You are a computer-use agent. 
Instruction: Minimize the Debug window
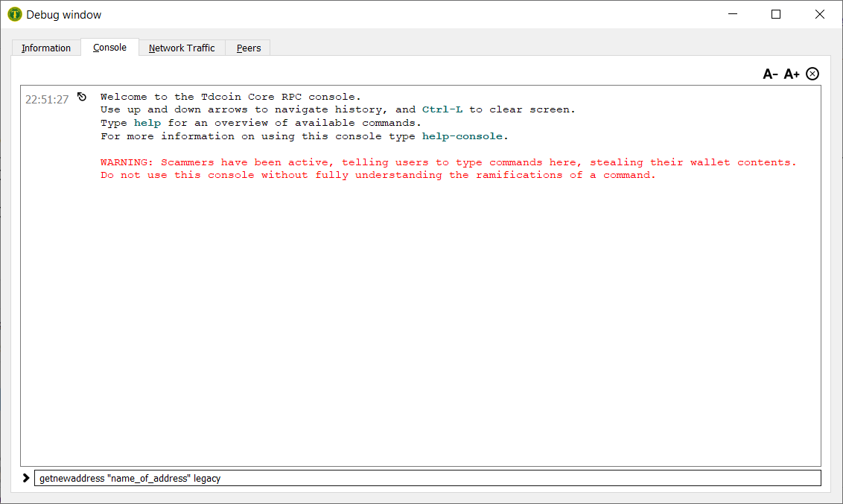coord(734,14)
